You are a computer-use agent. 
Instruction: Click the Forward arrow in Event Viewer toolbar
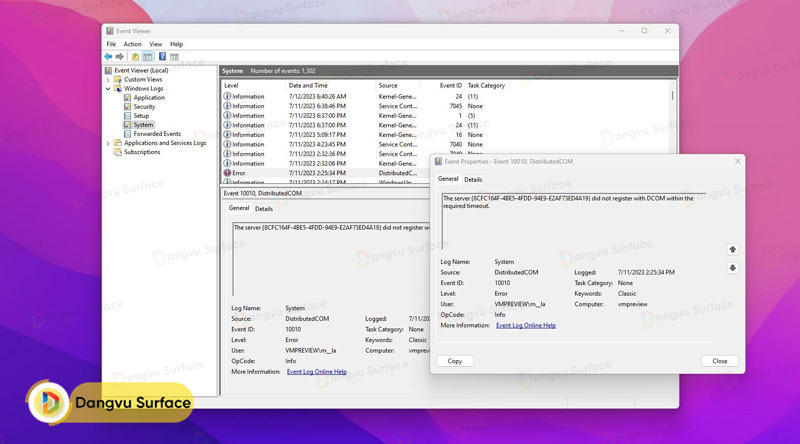[119, 57]
